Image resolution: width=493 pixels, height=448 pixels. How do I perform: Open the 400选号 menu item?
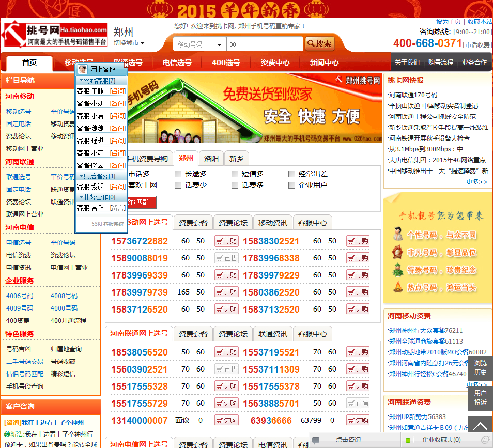[226, 63]
